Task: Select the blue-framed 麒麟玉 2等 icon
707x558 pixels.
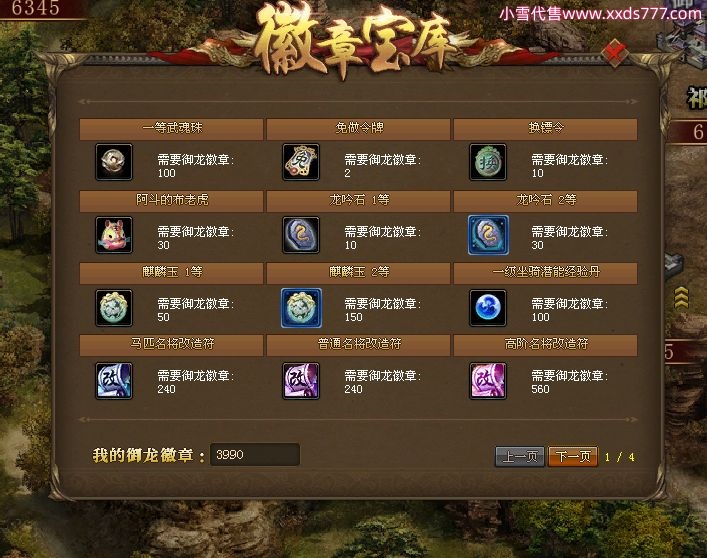Action: pos(301,308)
